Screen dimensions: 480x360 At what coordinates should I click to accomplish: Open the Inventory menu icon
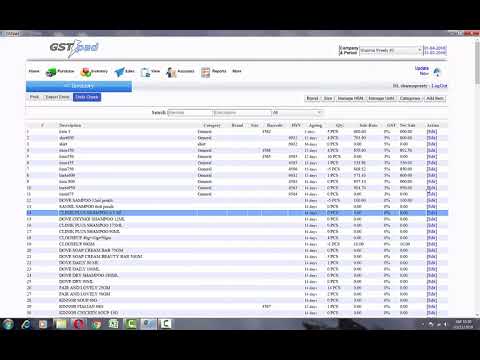[86, 72]
